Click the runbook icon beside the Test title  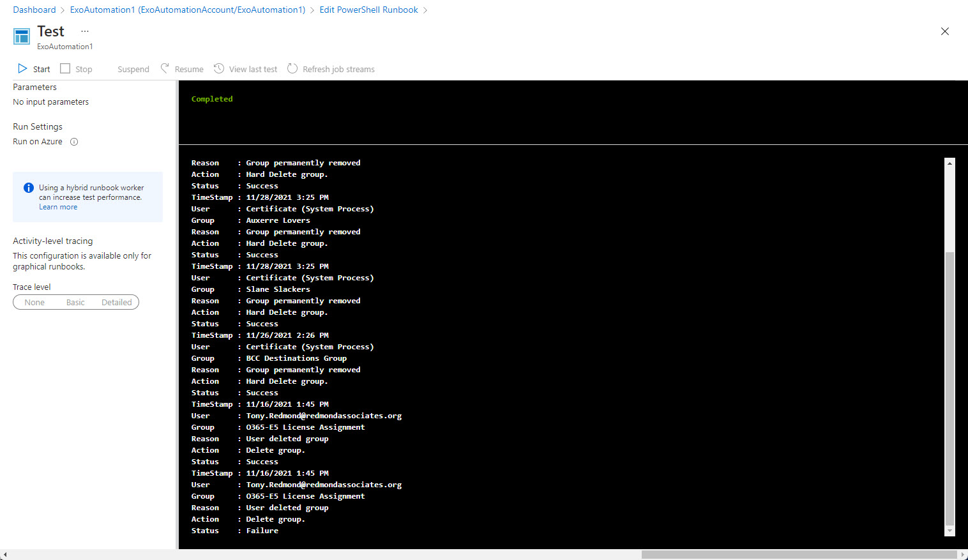(x=21, y=36)
